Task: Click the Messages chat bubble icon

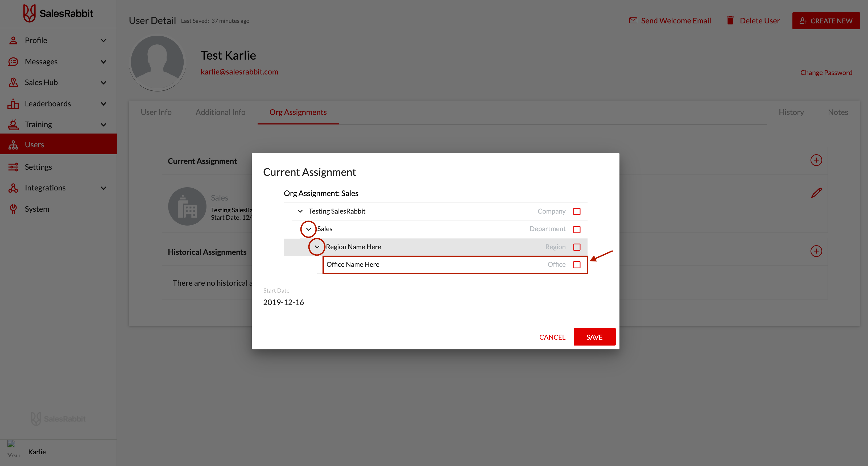Action: (13, 62)
